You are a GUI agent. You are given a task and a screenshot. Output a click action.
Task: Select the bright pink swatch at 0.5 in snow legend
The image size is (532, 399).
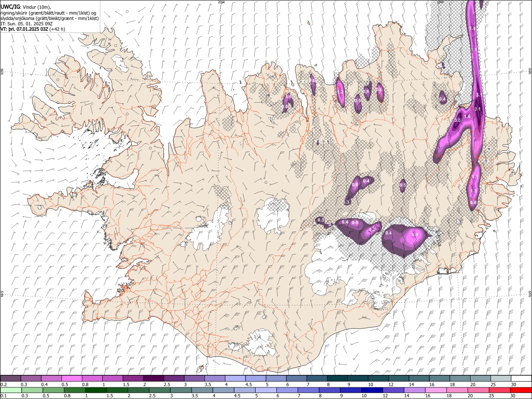71,378
